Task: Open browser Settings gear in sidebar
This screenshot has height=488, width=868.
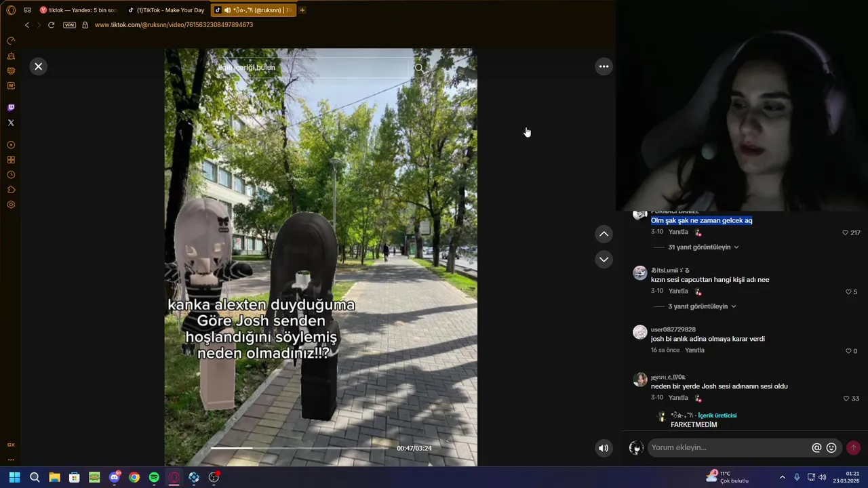Action: (x=11, y=205)
